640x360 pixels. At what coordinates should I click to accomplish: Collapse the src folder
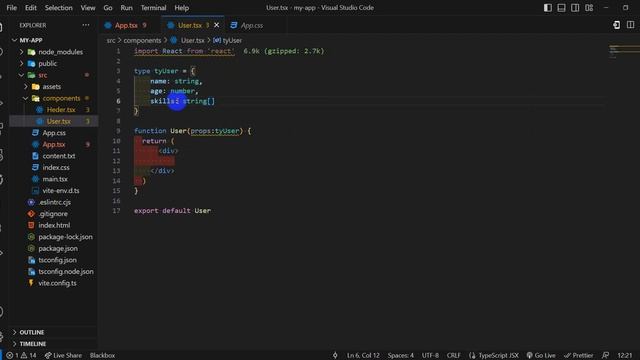pyautogui.click(x=22, y=75)
